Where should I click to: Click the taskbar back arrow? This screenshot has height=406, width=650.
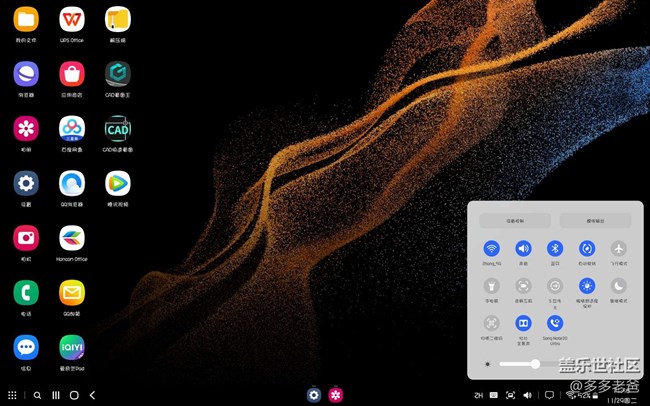tap(92, 395)
